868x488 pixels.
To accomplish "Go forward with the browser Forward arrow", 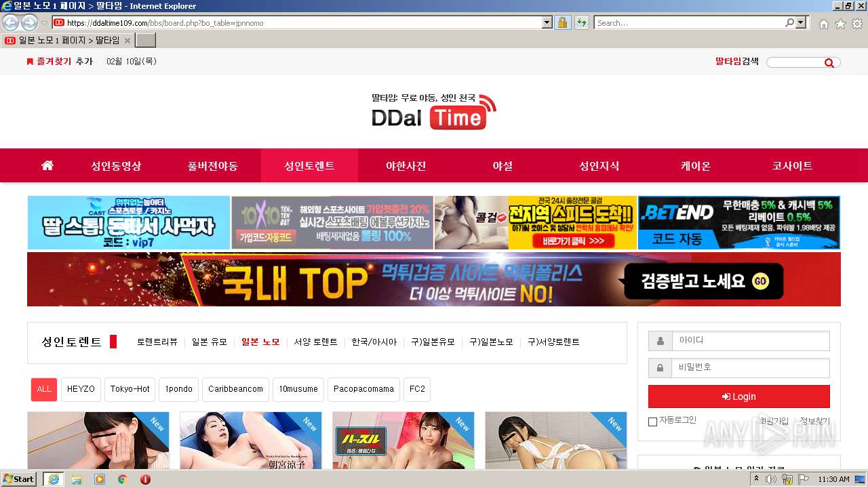I will pyautogui.click(x=29, y=22).
